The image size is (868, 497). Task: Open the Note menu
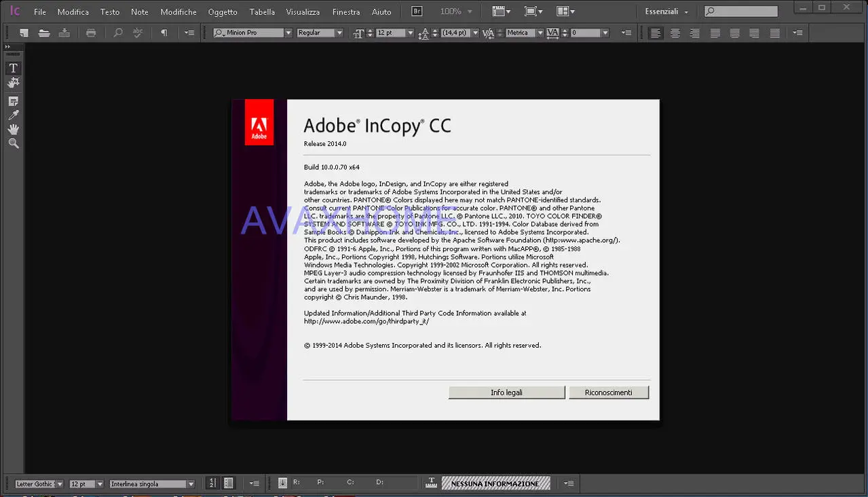[140, 12]
